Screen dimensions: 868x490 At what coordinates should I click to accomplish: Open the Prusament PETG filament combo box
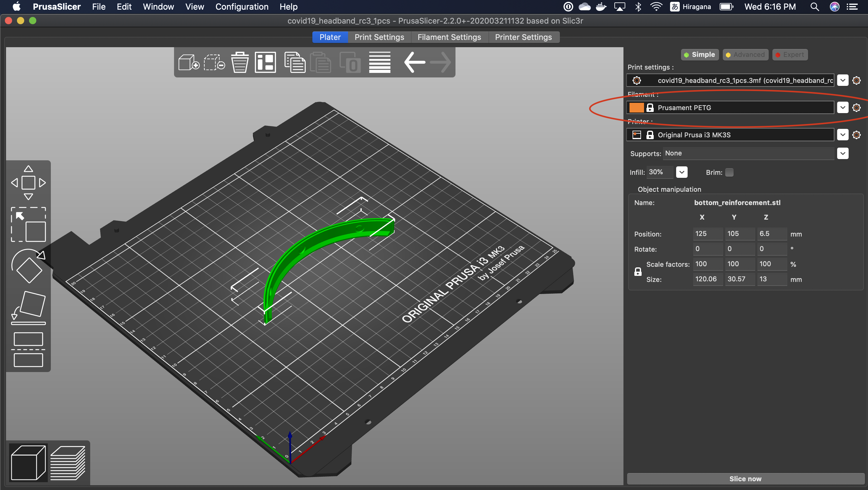pyautogui.click(x=730, y=108)
